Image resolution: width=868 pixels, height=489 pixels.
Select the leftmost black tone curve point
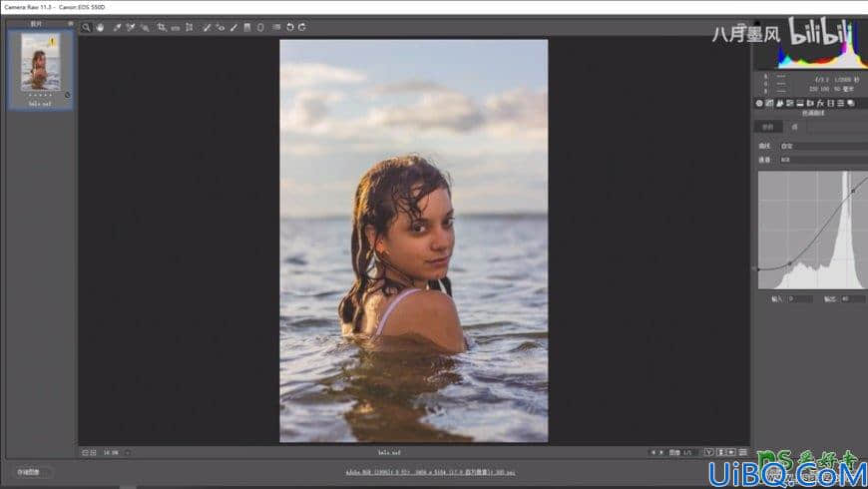pyautogui.click(x=759, y=269)
